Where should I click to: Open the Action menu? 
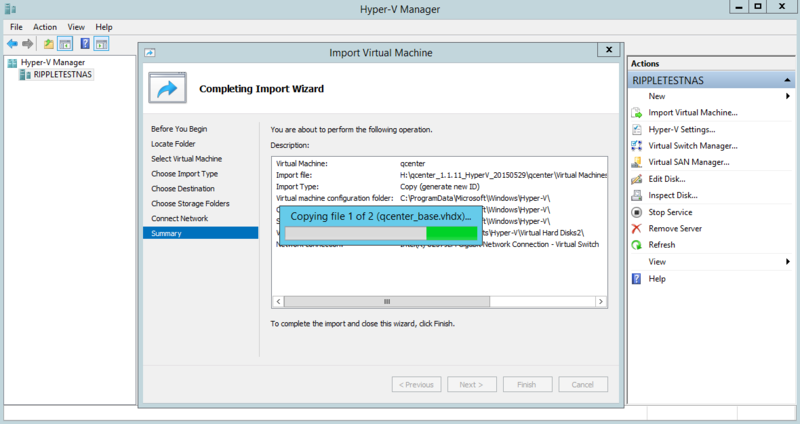[45, 27]
